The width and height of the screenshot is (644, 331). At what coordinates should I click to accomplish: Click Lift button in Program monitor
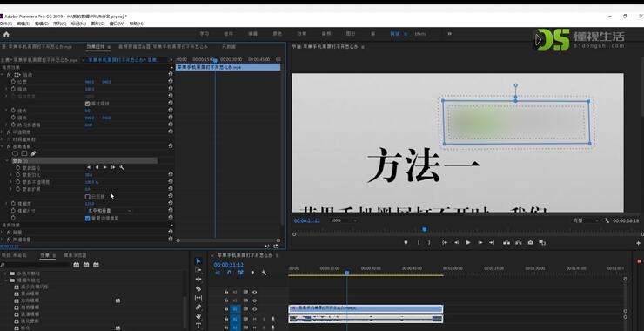(506, 243)
